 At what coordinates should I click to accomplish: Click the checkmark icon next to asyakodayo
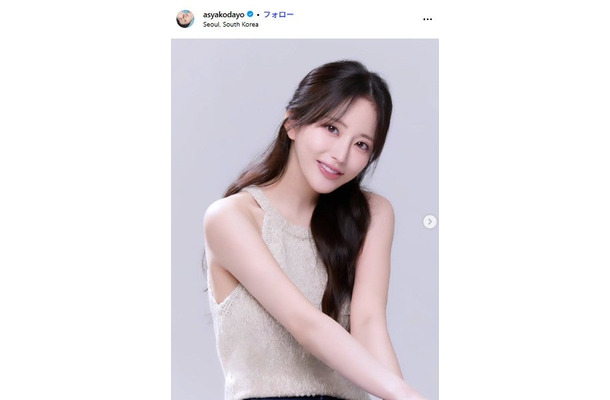click(x=250, y=14)
